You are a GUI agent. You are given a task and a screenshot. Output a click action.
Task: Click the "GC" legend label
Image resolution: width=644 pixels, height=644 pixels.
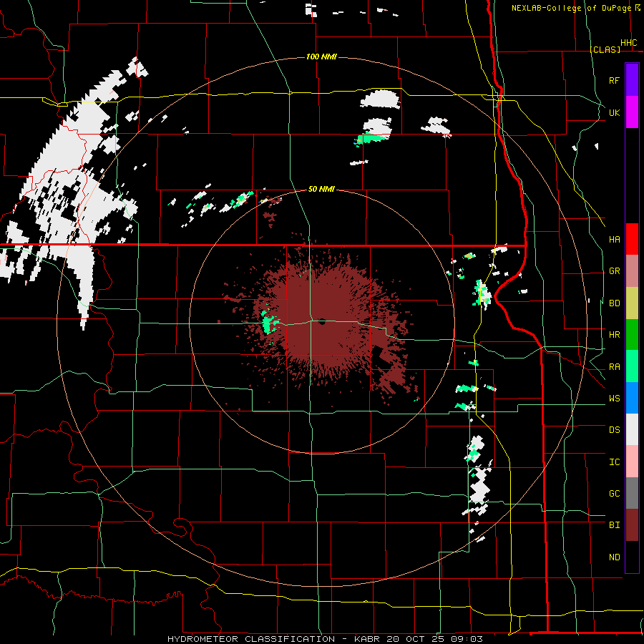point(614,493)
